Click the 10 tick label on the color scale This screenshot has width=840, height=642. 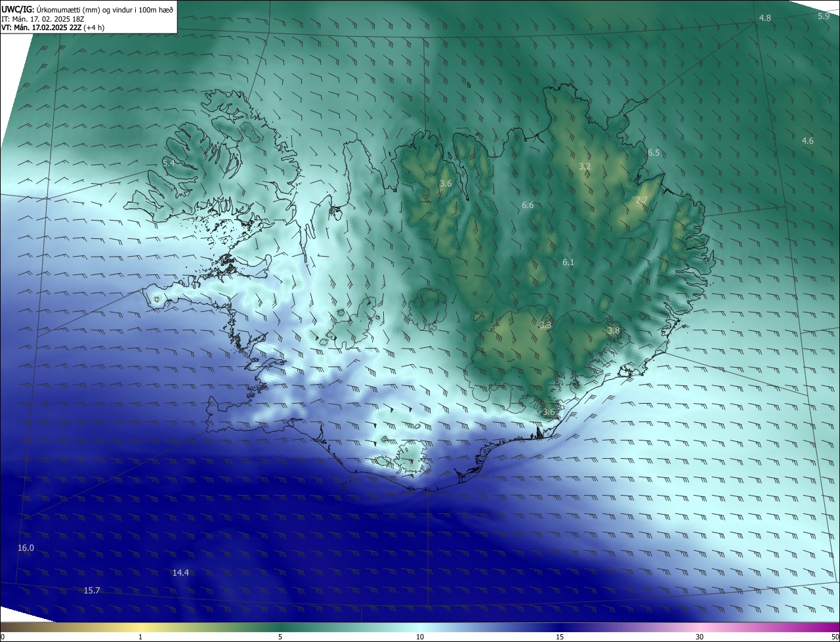tap(420, 637)
